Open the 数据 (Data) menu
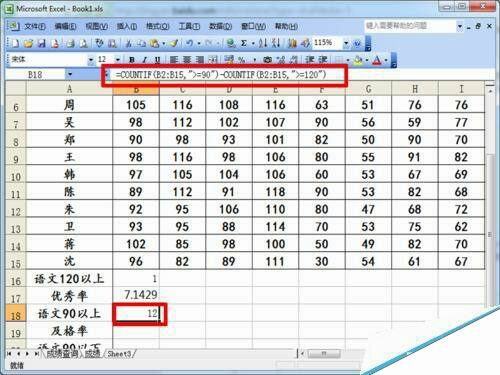 point(220,26)
